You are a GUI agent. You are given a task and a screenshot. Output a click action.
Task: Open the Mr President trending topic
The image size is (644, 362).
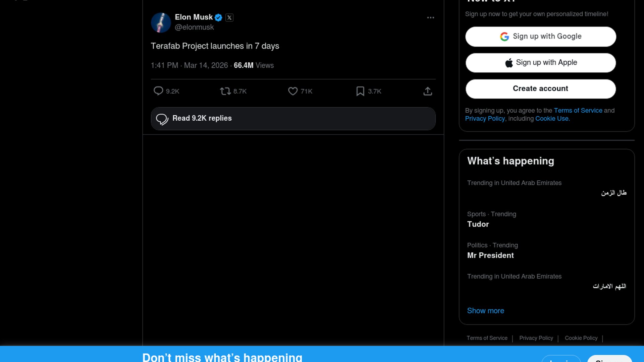click(490, 255)
